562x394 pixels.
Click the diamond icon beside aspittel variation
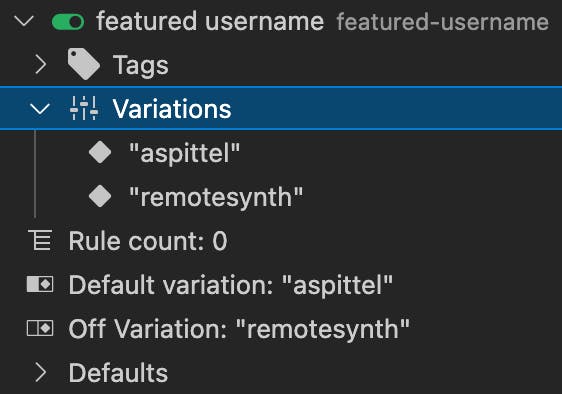click(x=100, y=152)
